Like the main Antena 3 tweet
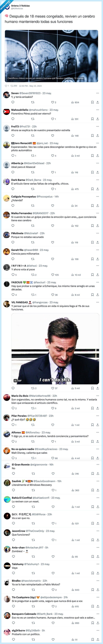This screenshot has width=103, height=644. click(6, 86)
